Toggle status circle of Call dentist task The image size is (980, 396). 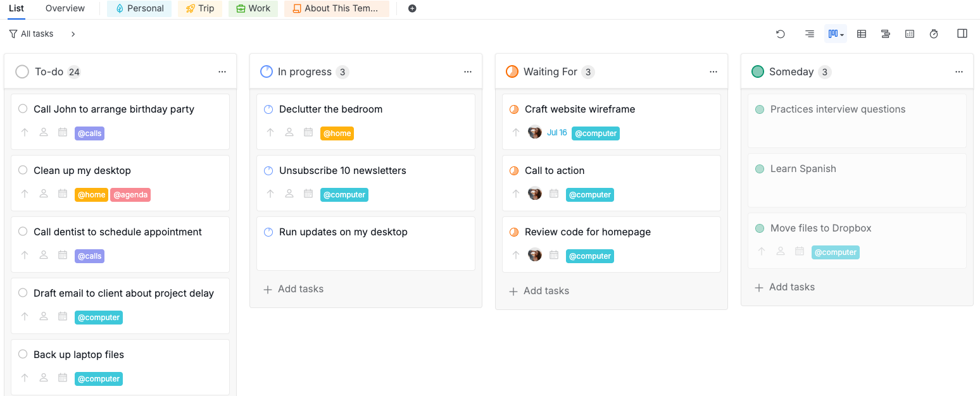pos(23,232)
